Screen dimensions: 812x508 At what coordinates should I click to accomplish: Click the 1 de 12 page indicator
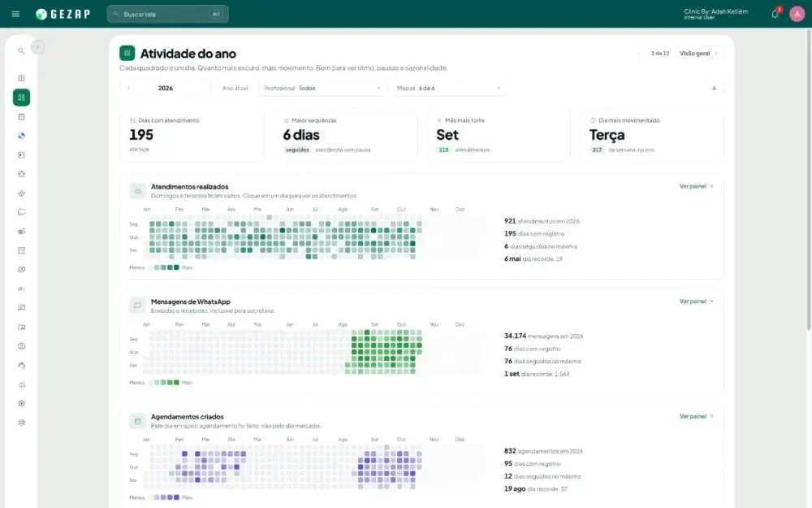point(659,54)
